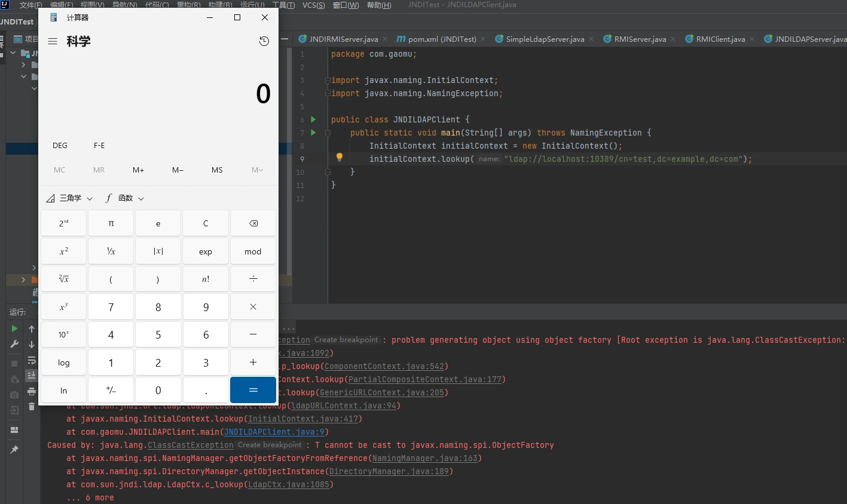Screen dimensions: 847x504
Task: Toggle the 2nd function key
Action: coord(63,223)
